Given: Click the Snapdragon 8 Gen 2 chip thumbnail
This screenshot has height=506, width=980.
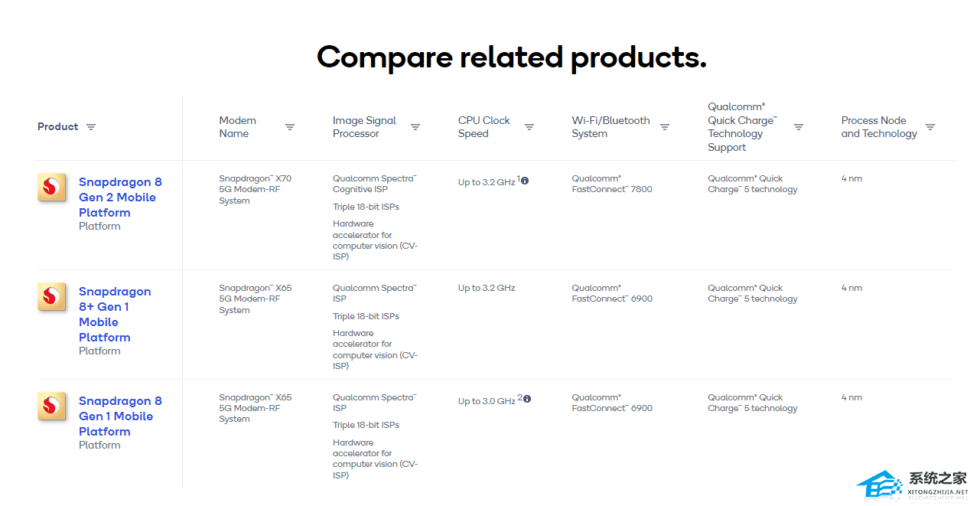Looking at the screenshot, I should [x=51, y=187].
